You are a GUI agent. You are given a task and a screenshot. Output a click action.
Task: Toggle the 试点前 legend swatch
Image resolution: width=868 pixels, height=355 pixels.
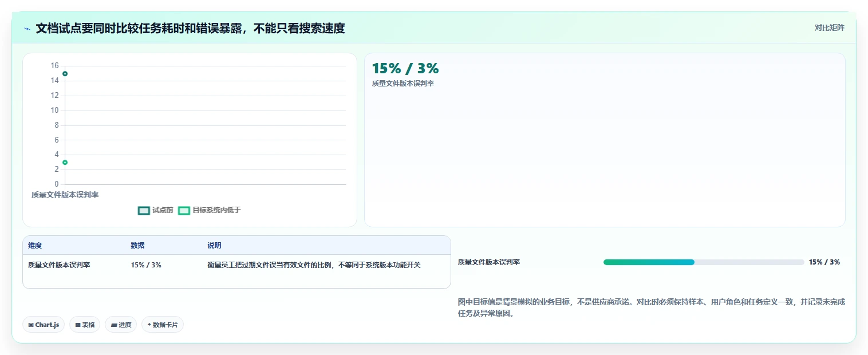coord(144,211)
